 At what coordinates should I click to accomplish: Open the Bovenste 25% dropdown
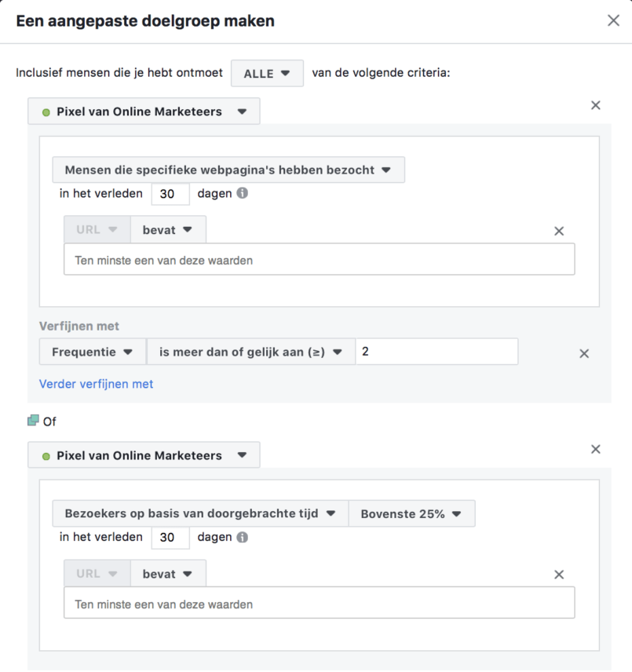[411, 513]
